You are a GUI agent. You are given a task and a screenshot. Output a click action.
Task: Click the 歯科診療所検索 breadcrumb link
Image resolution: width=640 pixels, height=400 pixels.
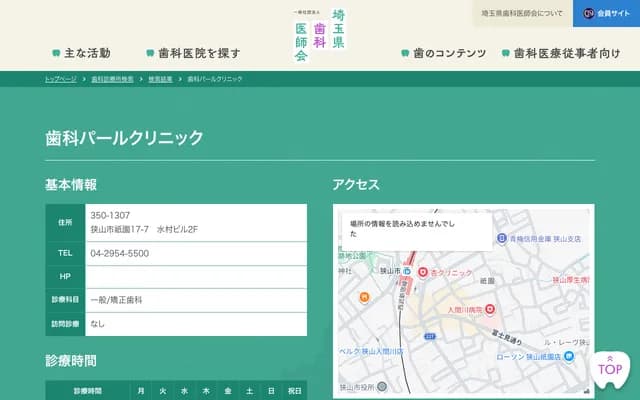click(x=112, y=78)
